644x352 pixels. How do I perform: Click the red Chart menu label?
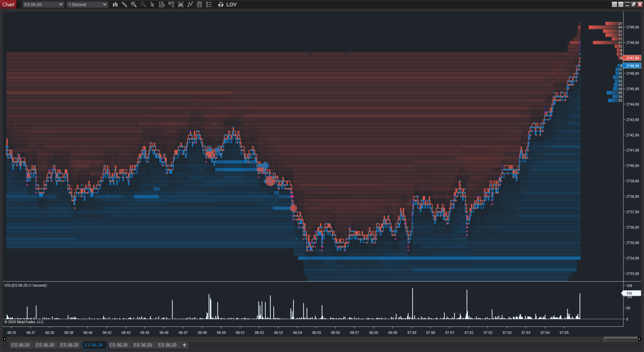click(x=8, y=4)
